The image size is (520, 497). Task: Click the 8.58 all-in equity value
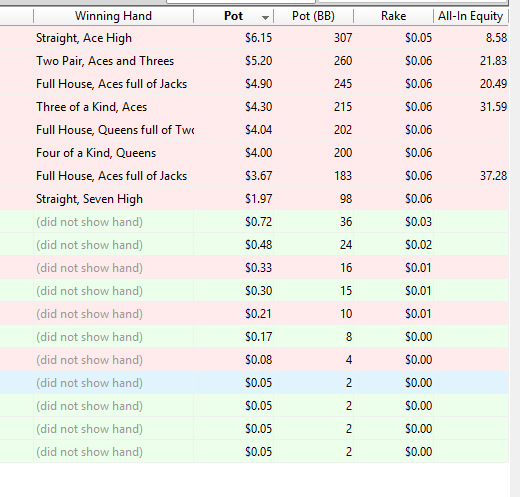[496, 38]
